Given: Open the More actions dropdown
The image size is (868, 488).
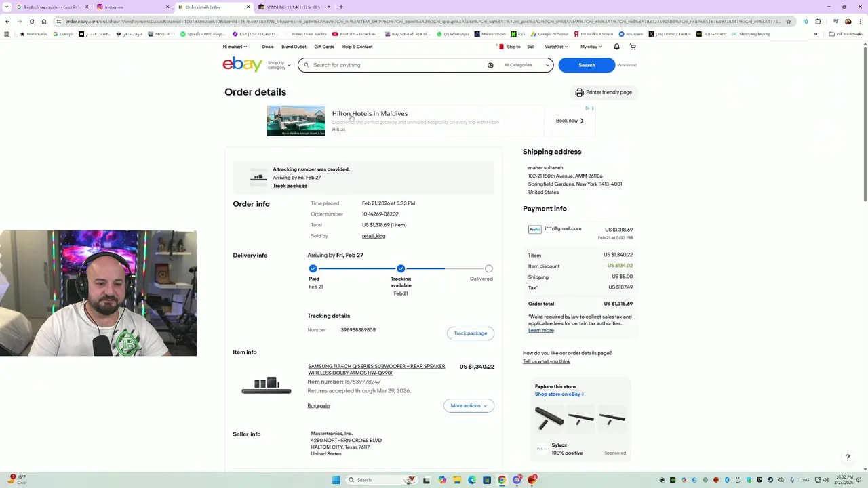Looking at the screenshot, I should click(x=469, y=405).
